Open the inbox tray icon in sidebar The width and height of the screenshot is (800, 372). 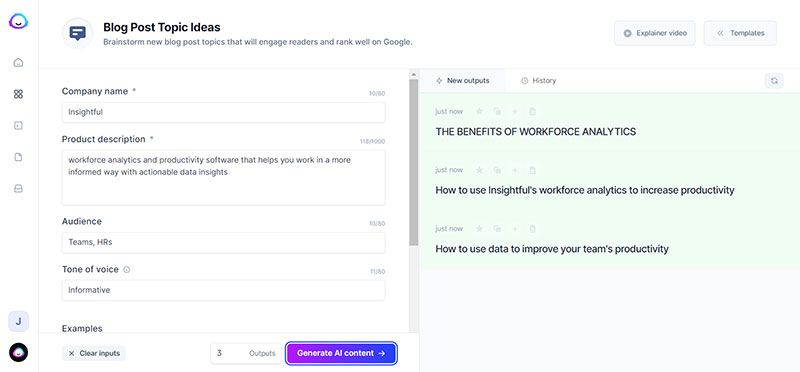(x=18, y=189)
